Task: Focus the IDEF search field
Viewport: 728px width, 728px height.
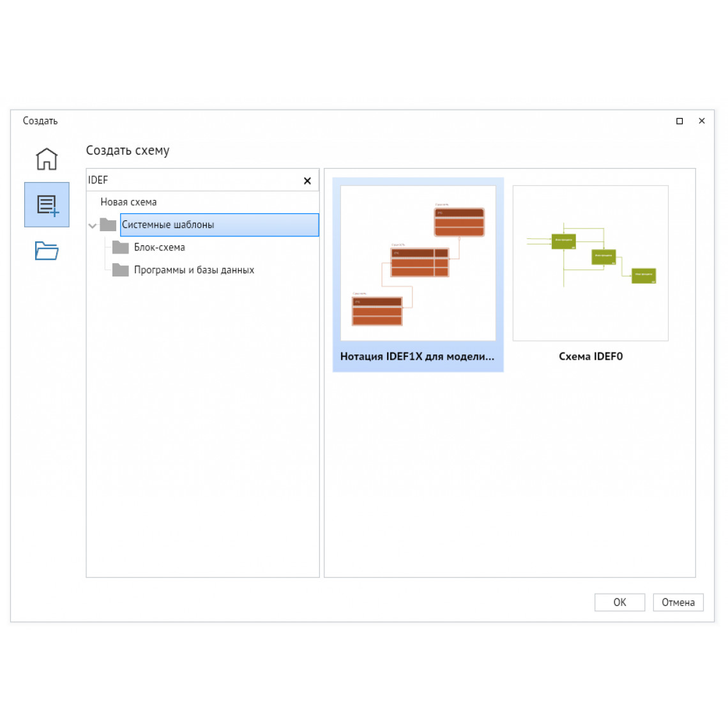Action: tap(194, 180)
